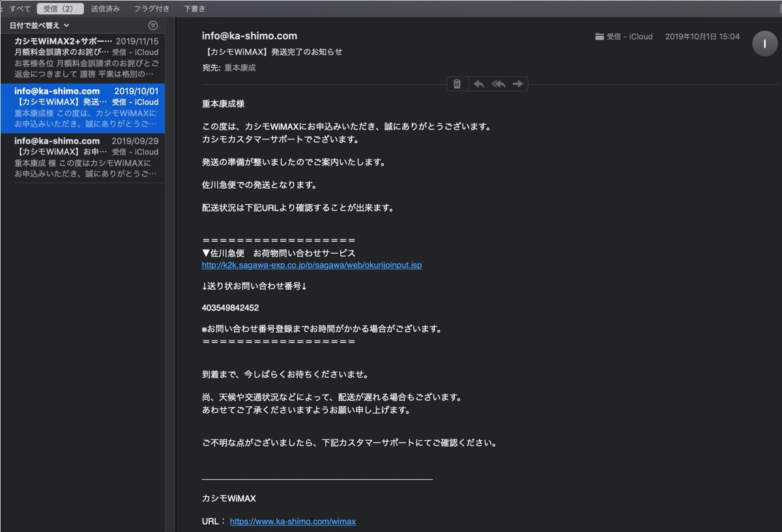Delete the message with trash icon
Image resolution: width=782 pixels, height=532 pixels.
tap(457, 84)
